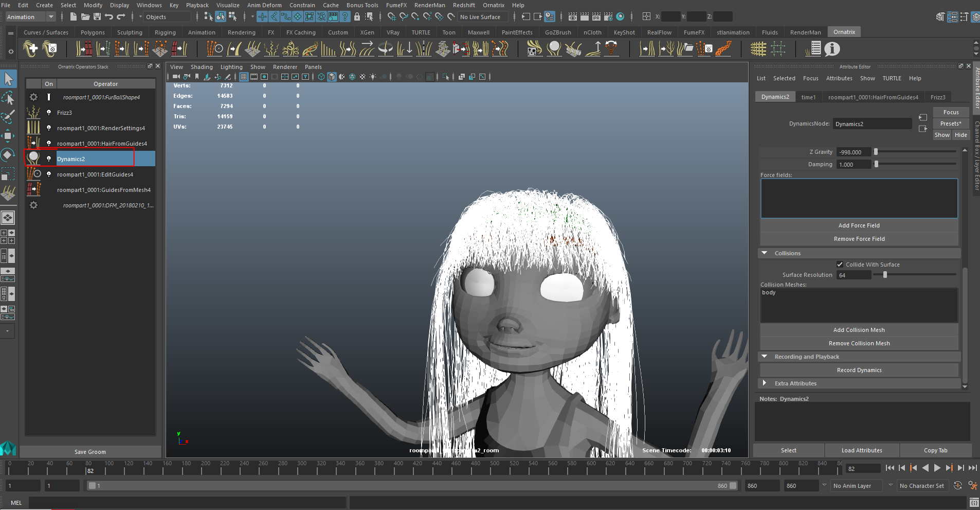Open the Animation menu set dropdown
The width and height of the screenshot is (980, 510).
tap(31, 17)
